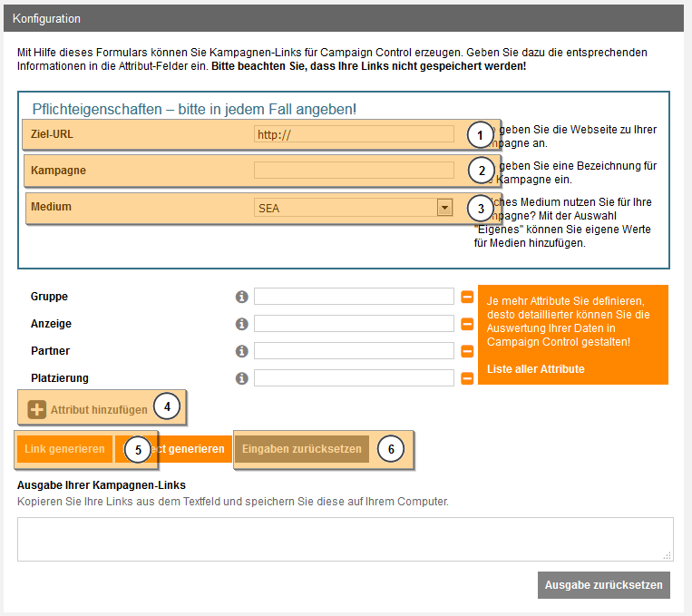692x616 pixels.
Task: Click the info icon next to Partner
Action: coord(241,351)
